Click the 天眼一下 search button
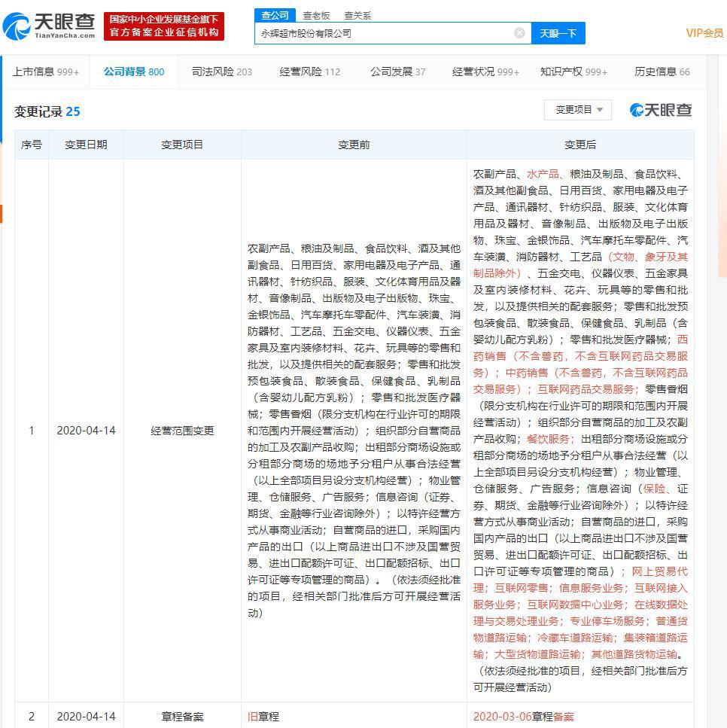This screenshot has width=727, height=728. click(x=558, y=33)
